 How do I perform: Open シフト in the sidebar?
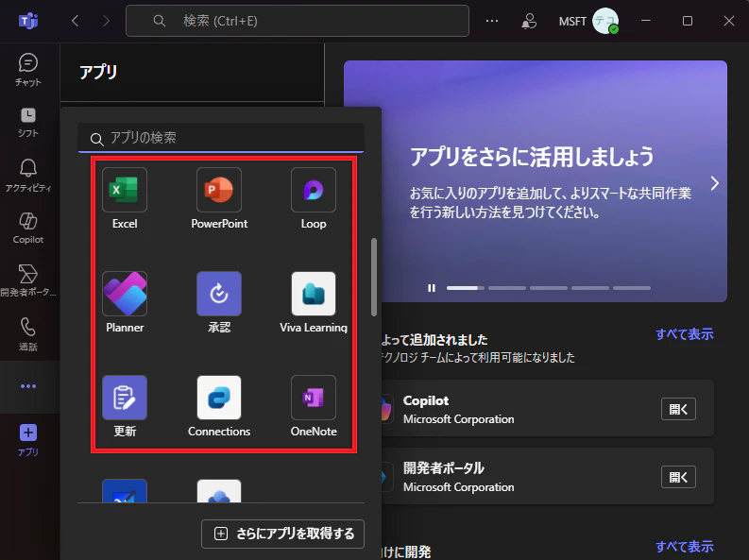[x=28, y=122]
